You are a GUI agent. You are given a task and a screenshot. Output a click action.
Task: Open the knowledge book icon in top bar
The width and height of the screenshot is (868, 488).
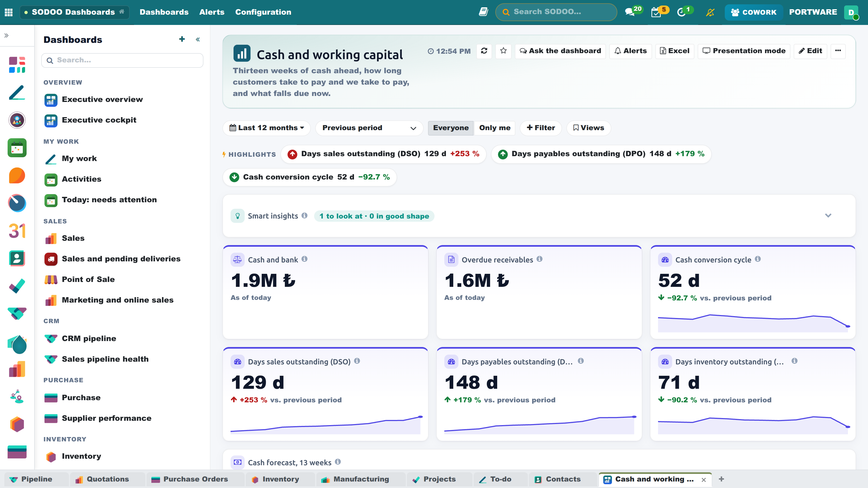pyautogui.click(x=483, y=12)
